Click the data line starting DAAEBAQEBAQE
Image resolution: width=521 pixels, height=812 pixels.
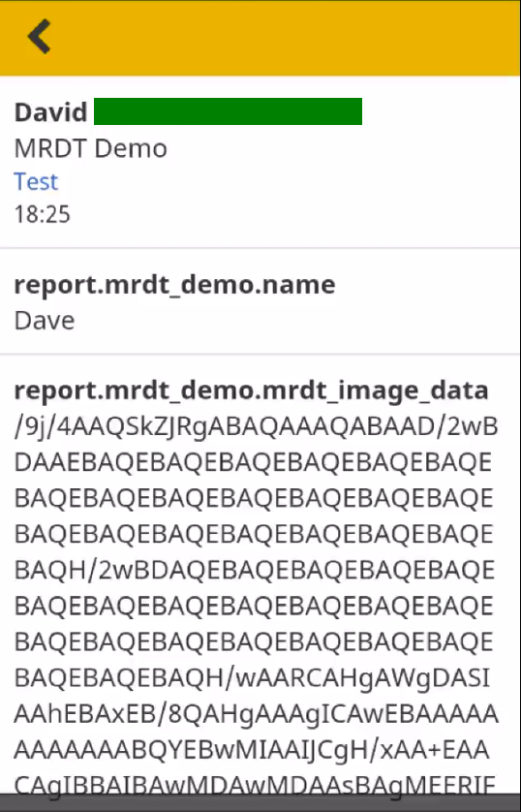253,462
